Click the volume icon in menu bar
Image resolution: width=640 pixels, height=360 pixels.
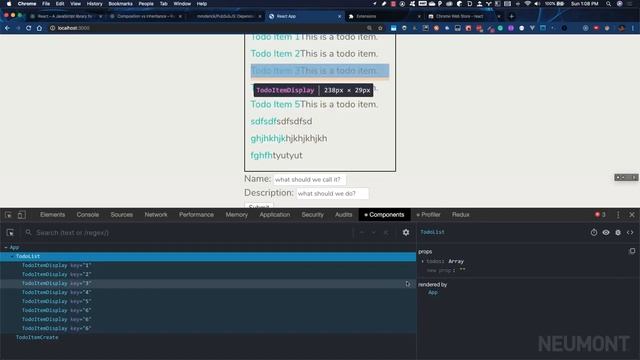coord(537,4)
